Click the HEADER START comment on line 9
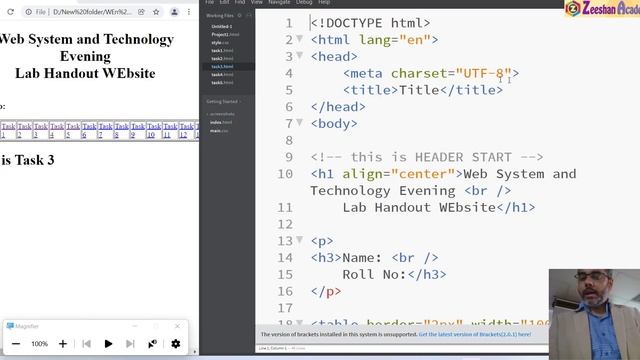 pyautogui.click(x=427, y=157)
